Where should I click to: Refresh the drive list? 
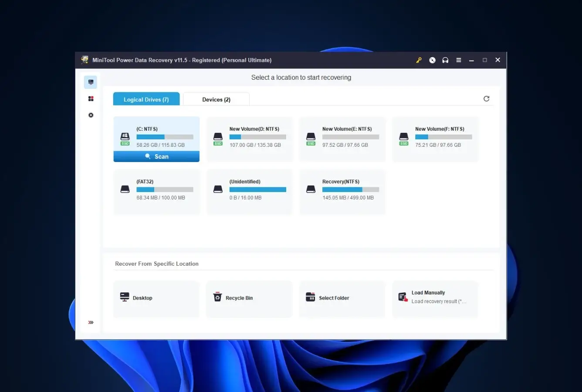click(487, 99)
